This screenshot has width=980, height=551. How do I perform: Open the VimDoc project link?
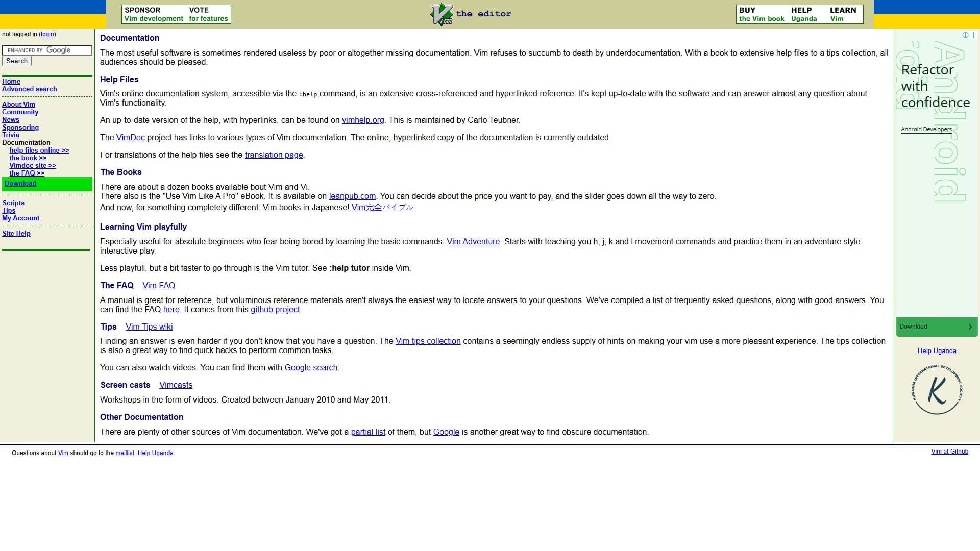pos(131,138)
